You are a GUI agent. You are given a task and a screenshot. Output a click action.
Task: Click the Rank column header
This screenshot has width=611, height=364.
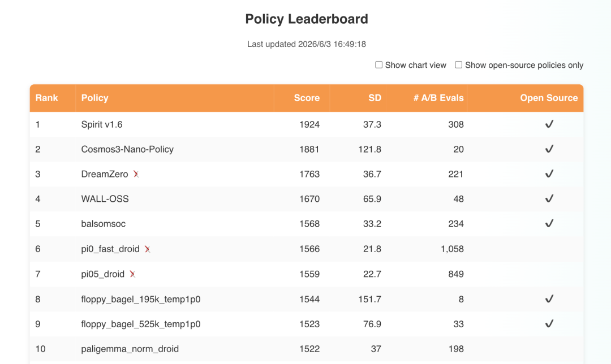(47, 98)
